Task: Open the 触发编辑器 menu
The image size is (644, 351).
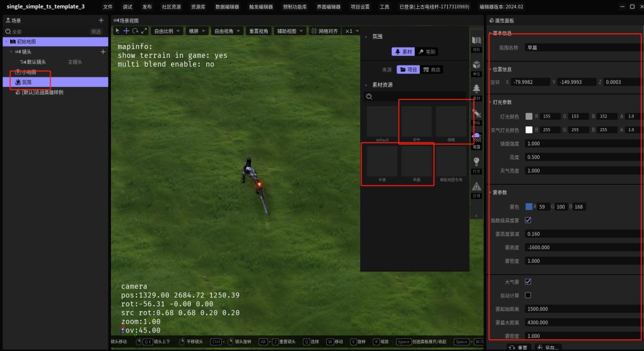Action: 261,7
